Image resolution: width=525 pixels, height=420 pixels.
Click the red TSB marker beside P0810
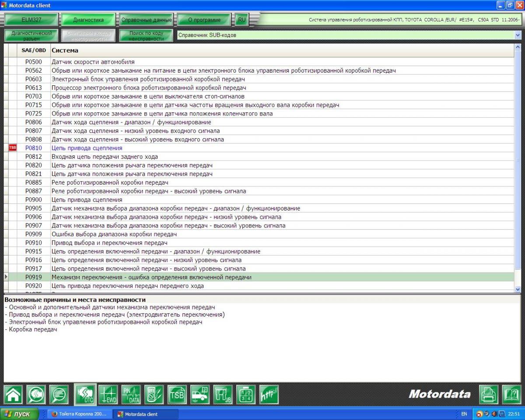(12, 148)
